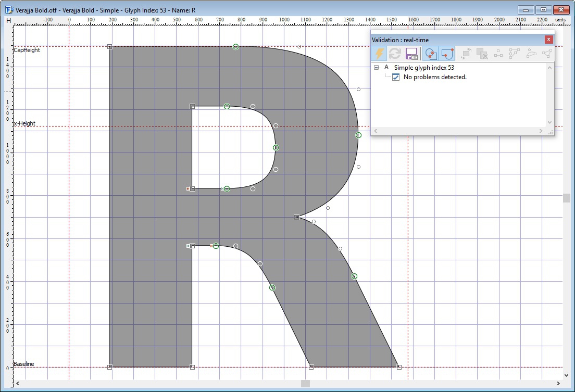Click the FontCreator icon in the title bar

click(9, 9)
